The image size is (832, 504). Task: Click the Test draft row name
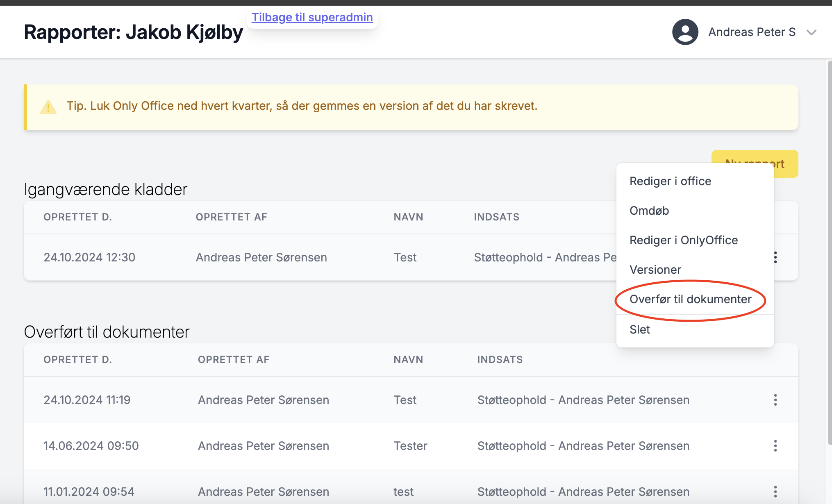405,257
